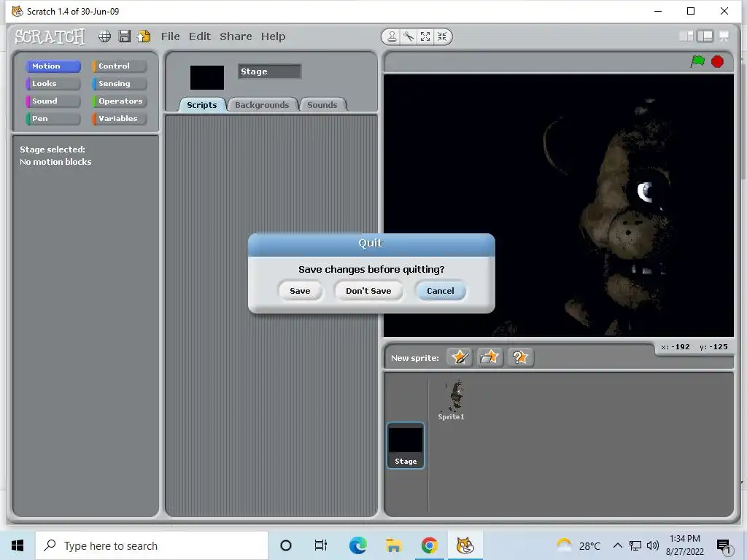Open Task View on the taskbar
747x560 pixels.
(321, 545)
